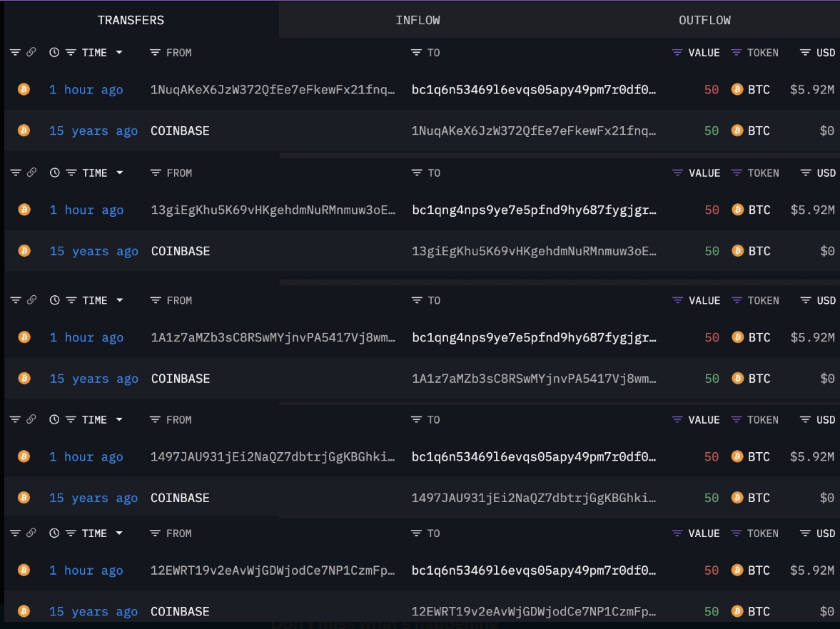Switch to the OUTFLOW tab
This screenshot has width=840, height=629.
click(704, 21)
